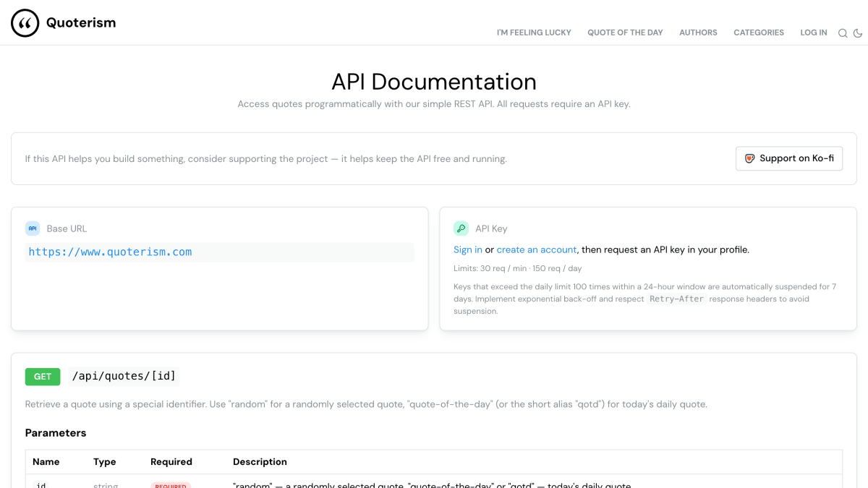The height and width of the screenshot is (488, 868).
Task: Click the Type column header
Action: (x=105, y=462)
